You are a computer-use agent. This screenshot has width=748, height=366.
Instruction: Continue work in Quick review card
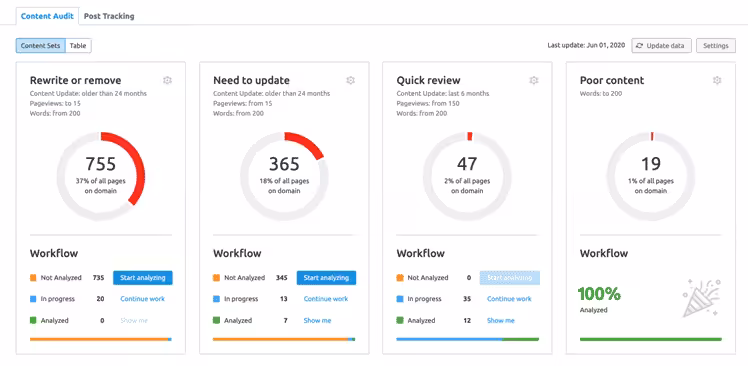point(509,299)
